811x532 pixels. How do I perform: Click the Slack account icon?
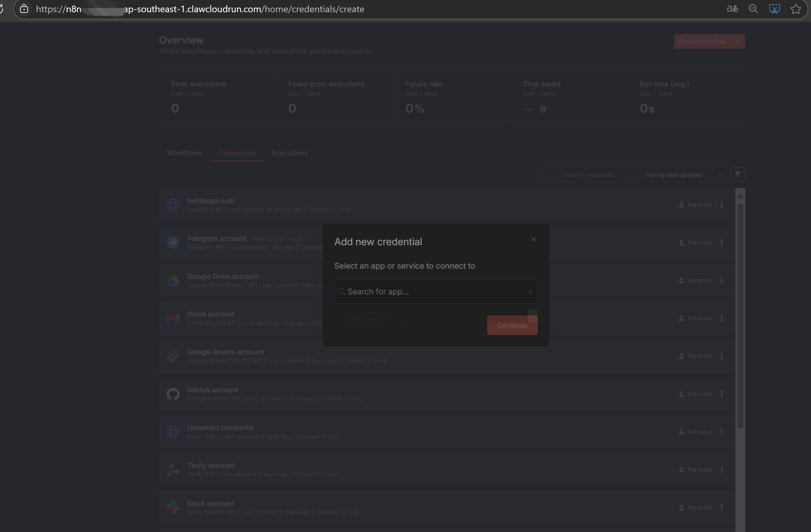coord(173,508)
